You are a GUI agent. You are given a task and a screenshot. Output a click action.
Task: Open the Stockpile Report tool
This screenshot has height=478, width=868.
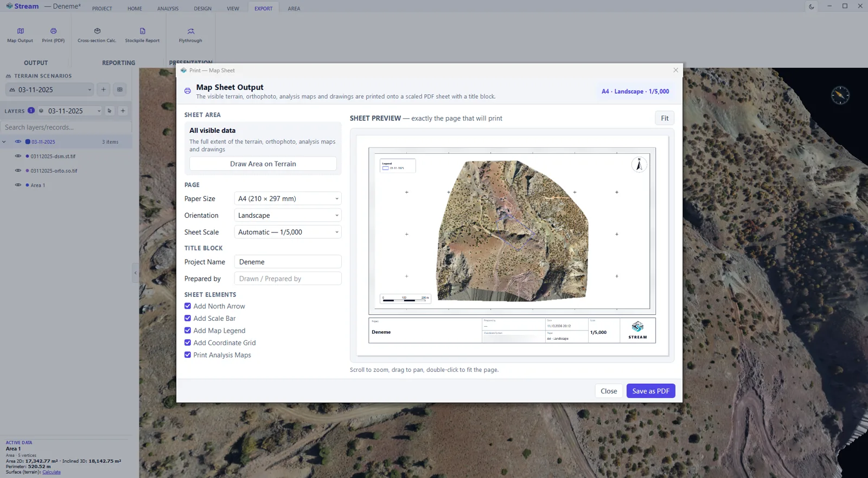tap(142, 35)
